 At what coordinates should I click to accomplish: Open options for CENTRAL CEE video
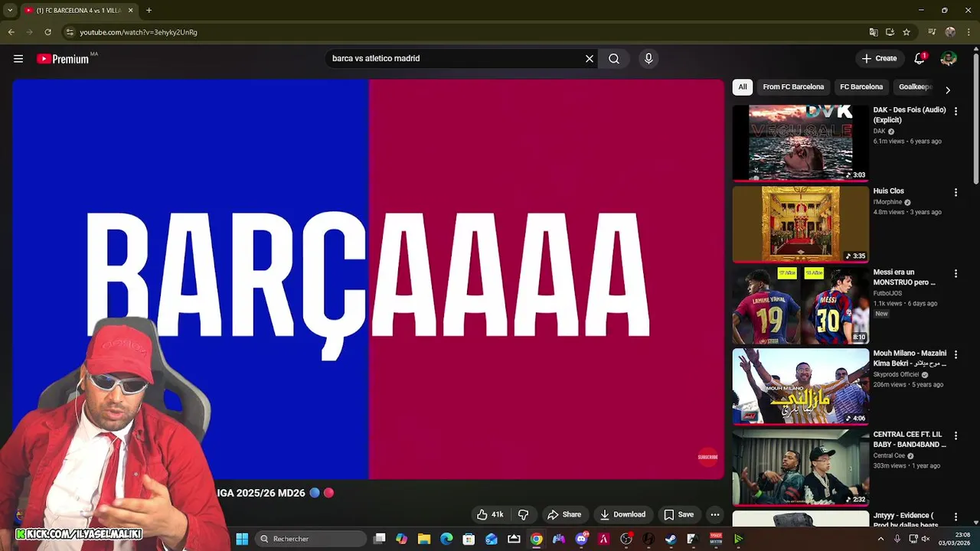pyautogui.click(x=955, y=435)
